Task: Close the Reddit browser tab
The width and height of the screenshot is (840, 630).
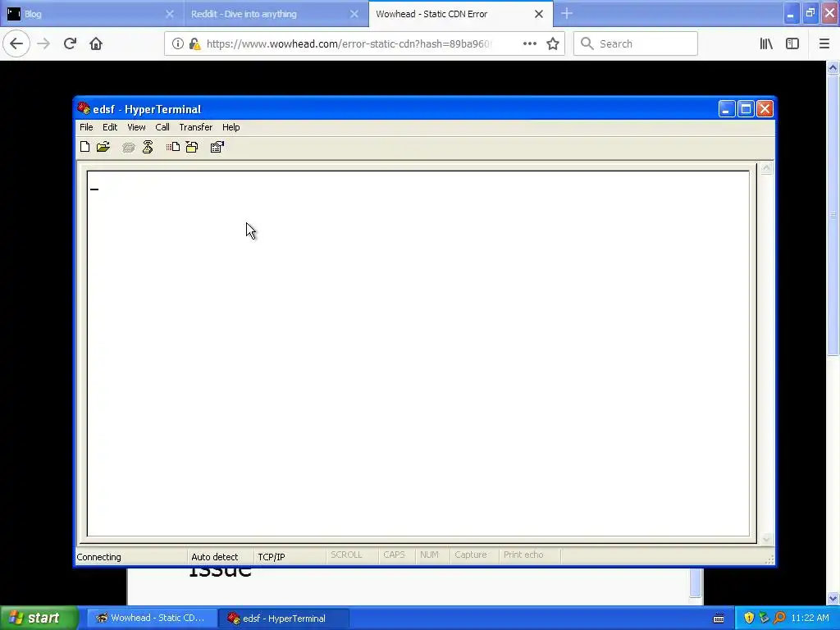Action: click(x=354, y=14)
